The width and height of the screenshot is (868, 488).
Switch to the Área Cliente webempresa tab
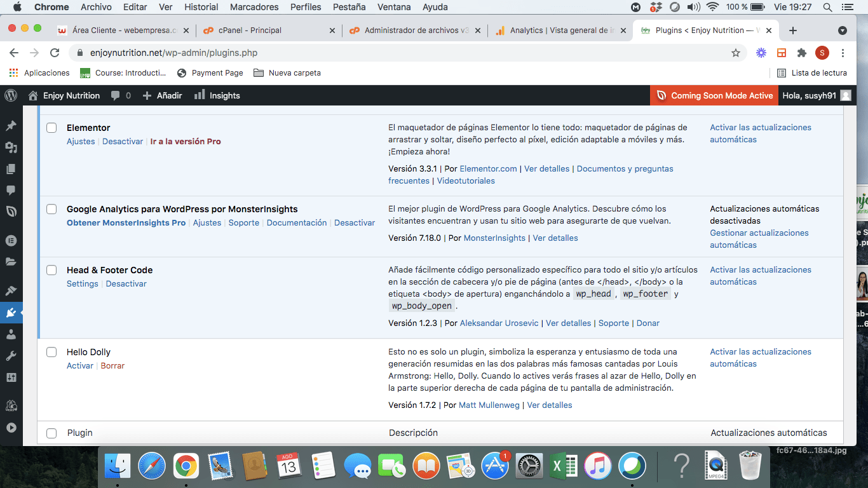123,30
